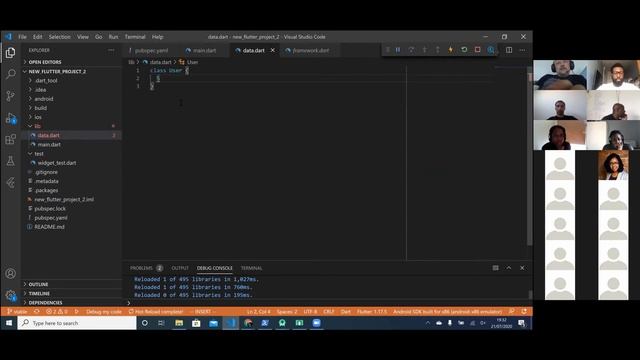This screenshot has height=360, width=640.
Task: Open the DevTools widget inspector icon
Action: click(491, 50)
